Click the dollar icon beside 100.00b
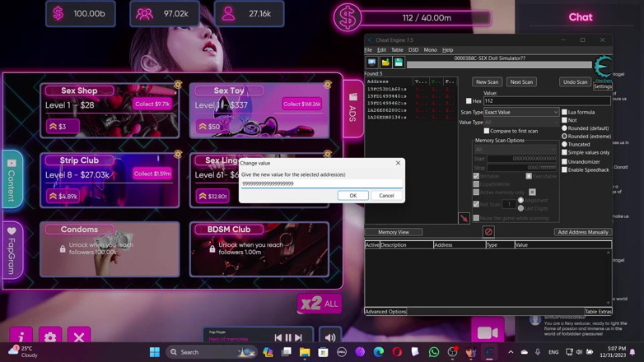Image resolution: width=644 pixels, height=362 pixels. pos(58,13)
